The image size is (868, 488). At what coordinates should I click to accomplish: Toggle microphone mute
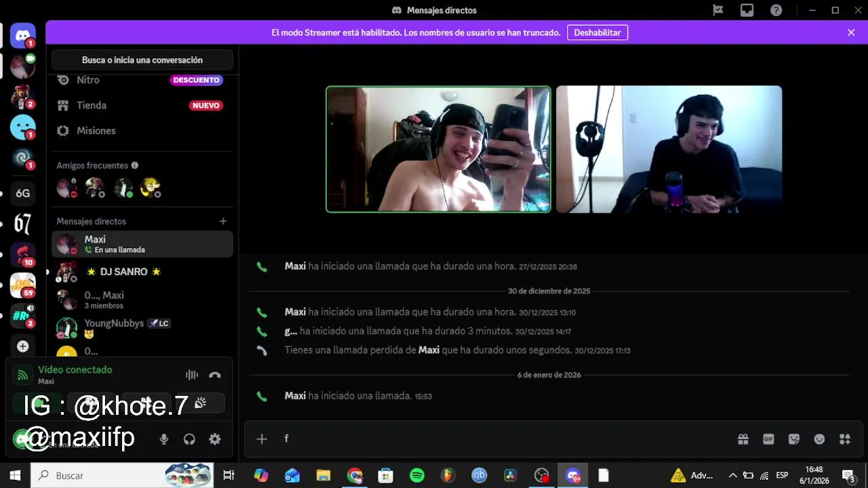163,439
